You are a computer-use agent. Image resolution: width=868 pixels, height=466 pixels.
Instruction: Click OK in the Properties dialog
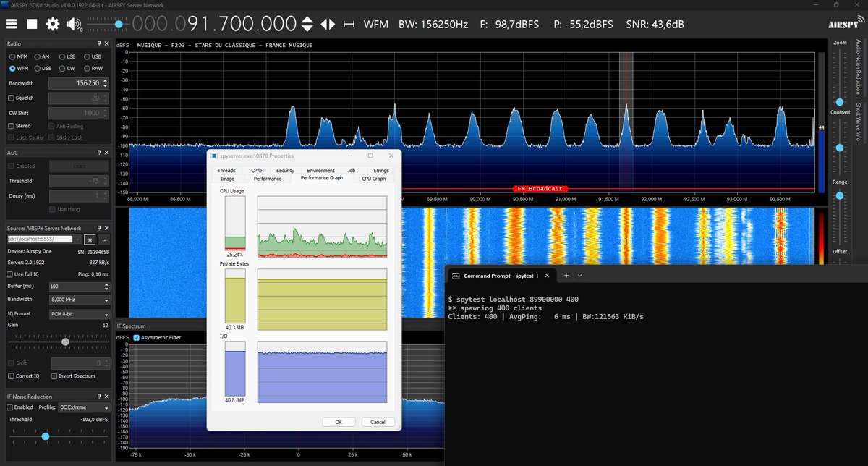point(339,422)
